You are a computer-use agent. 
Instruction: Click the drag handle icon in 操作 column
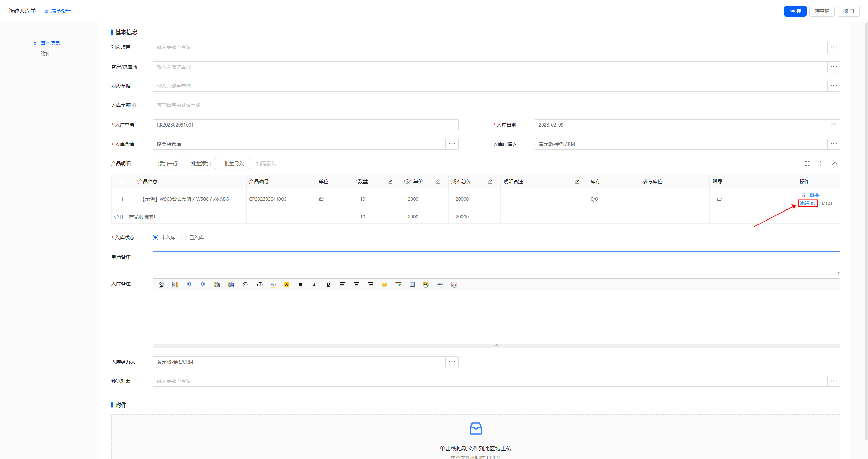click(804, 195)
